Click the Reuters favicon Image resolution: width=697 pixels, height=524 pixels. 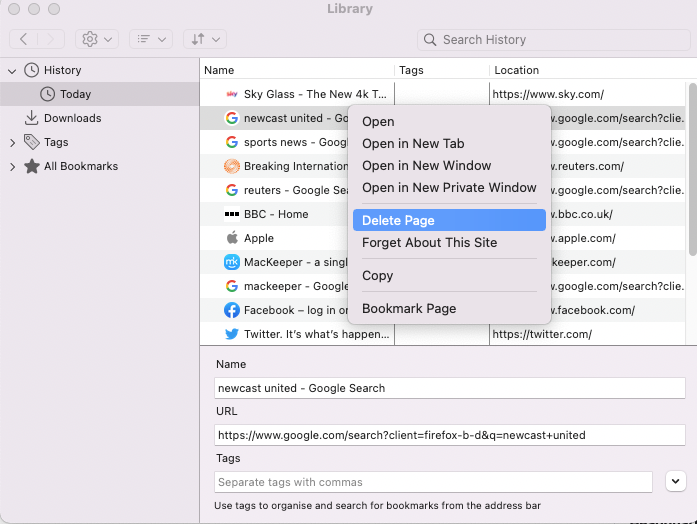click(232, 166)
